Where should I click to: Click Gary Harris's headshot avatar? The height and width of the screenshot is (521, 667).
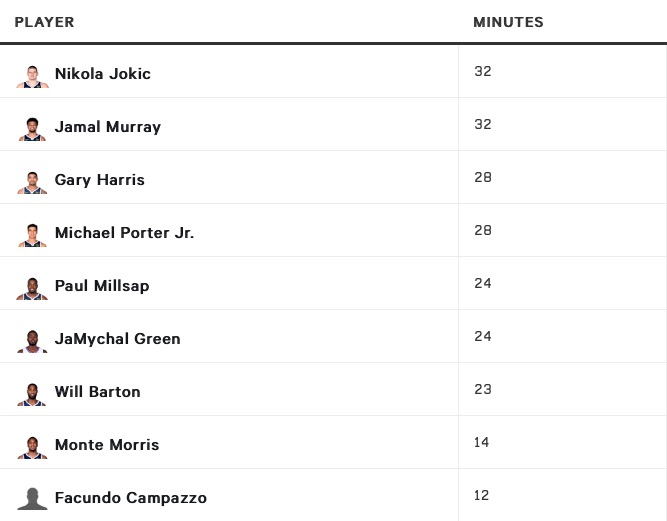point(32,181)
